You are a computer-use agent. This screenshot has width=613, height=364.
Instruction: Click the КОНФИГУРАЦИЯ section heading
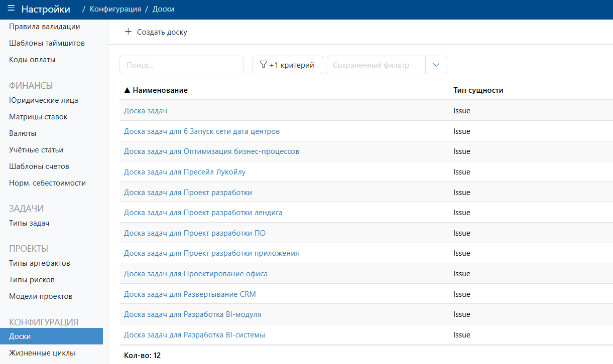[44, 322]
